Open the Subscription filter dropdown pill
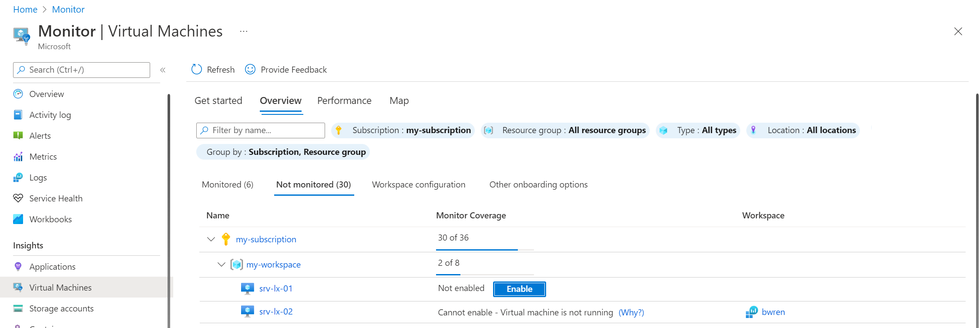 (403, 131)
